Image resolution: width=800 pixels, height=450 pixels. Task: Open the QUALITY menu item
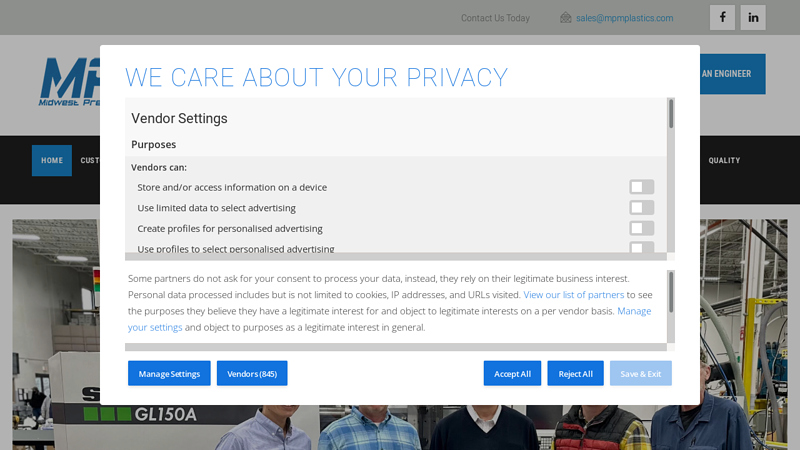tap(724, 160)
